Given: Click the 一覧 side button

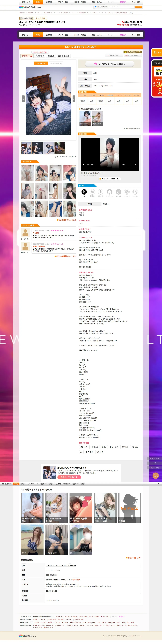Looking at the screenshot, I should [x=154, y=463].
